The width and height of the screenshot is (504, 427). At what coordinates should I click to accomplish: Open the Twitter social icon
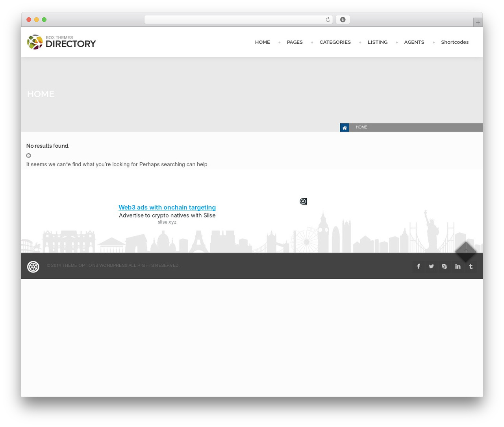click(432, 266)
